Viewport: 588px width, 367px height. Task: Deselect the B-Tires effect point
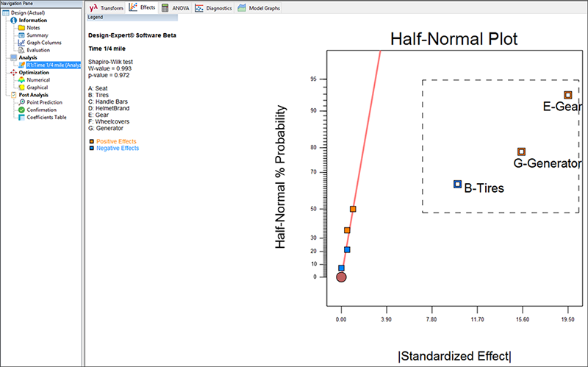[x=457, y=184]
